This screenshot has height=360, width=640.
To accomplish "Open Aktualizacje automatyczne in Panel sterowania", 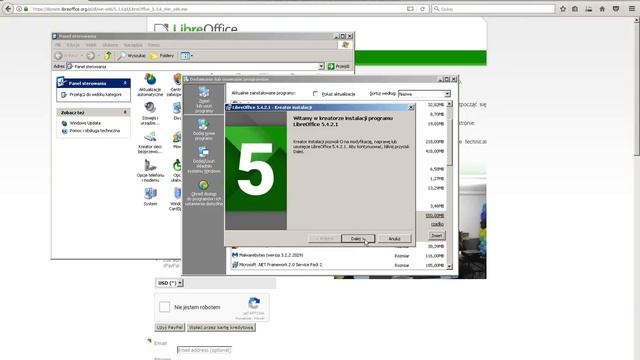I will click(x=150, y=85).
